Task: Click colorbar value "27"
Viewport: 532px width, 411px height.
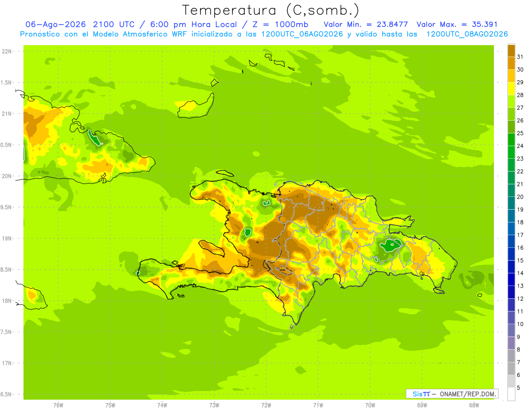Action: [520, 108]
